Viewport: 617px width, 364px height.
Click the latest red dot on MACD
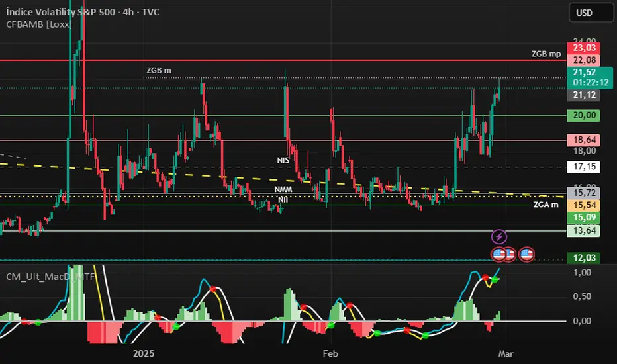(485, 277)
